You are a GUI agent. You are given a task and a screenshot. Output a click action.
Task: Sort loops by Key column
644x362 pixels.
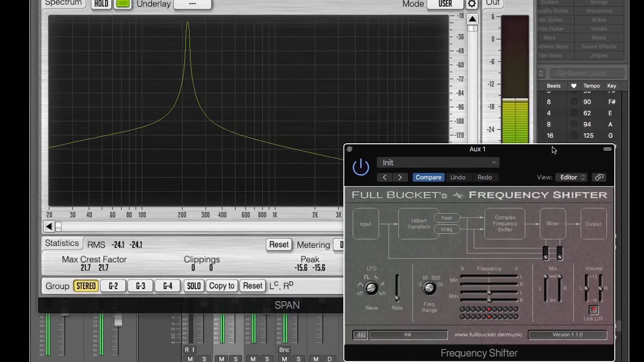click(x=611, y=86)
